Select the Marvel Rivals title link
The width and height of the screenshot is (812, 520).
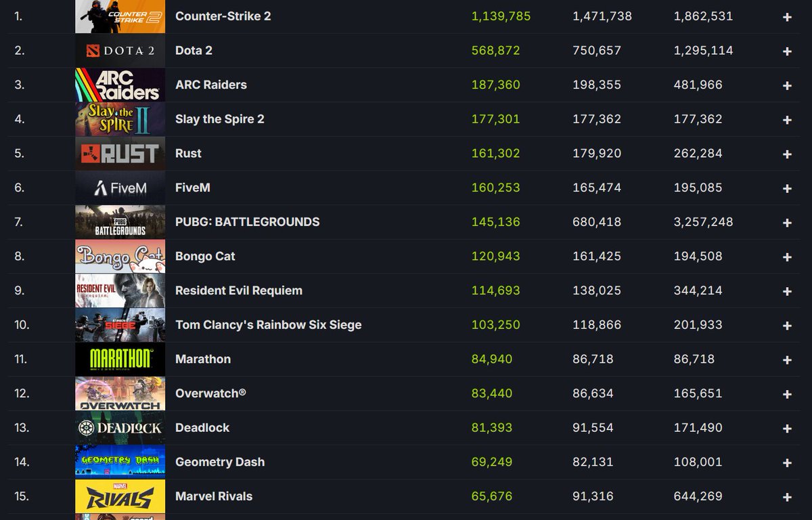(214, 496)
